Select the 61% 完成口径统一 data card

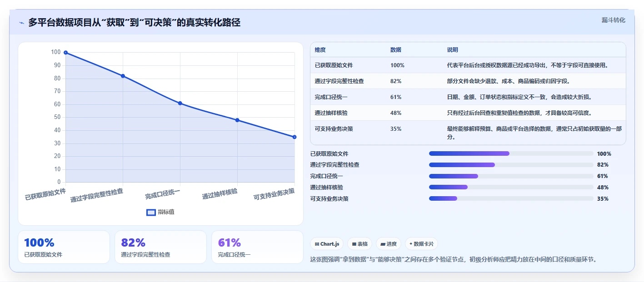(257, 247)
